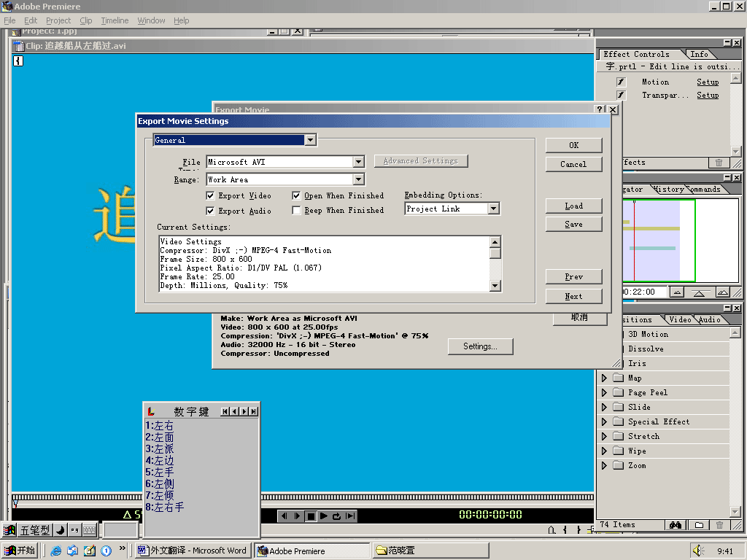
Task: Click the Mark Out brace icon below clip timecode
Action: point(578,529)
